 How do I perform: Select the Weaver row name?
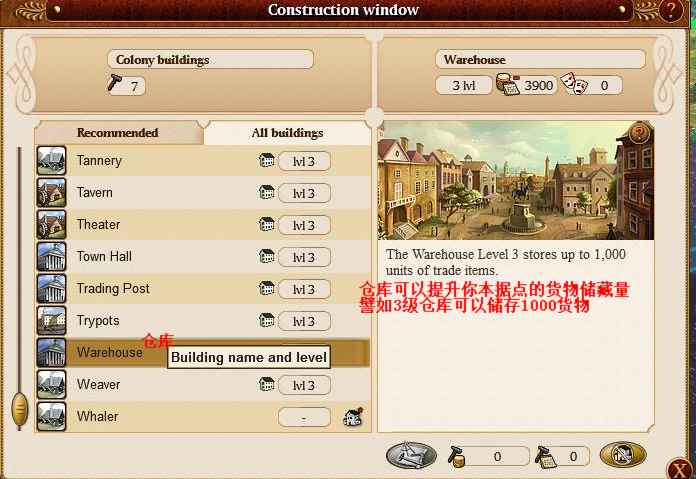click(x=98, y=384)
